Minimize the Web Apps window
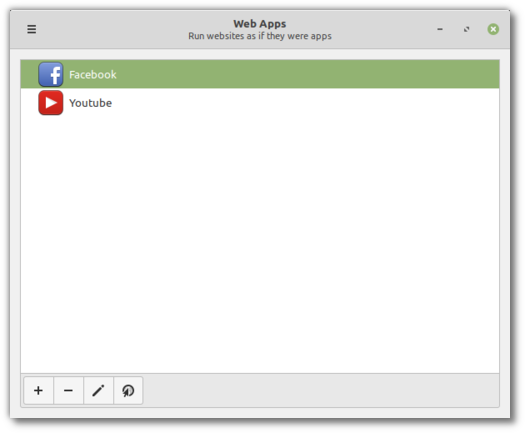 (440, 29)
